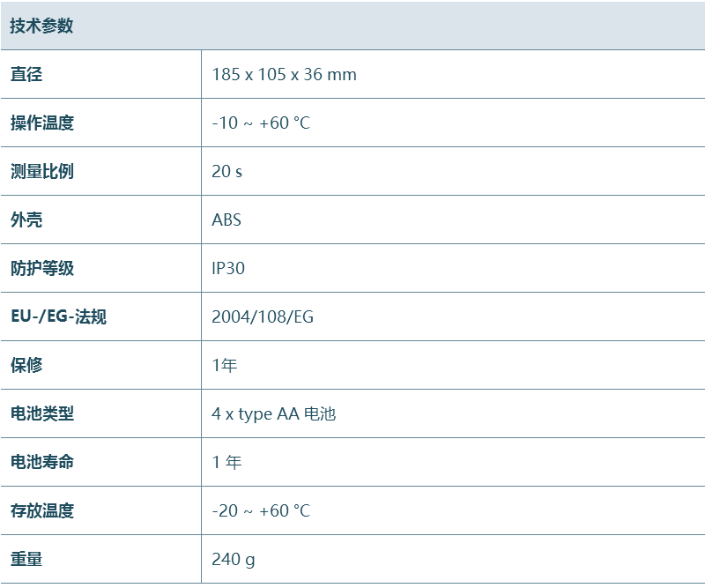Select the 直径 row label
This screenshot has height=588, width=705.
coord(26,74)
